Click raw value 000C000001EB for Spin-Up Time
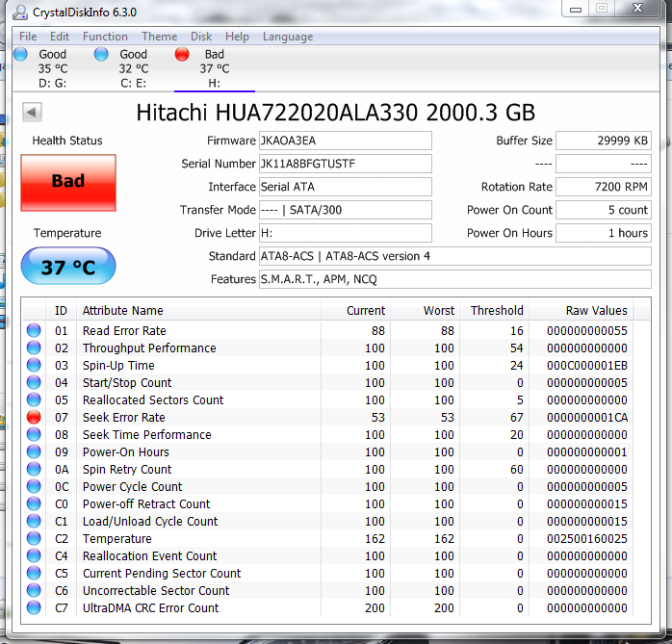This screenshot has width=672, height=644. [586, 366]
